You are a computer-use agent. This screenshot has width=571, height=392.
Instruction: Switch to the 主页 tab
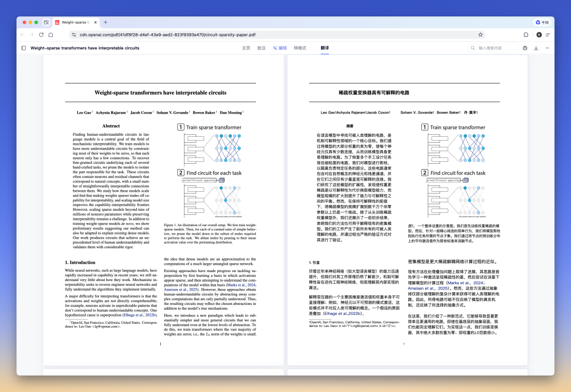[246, 48]
